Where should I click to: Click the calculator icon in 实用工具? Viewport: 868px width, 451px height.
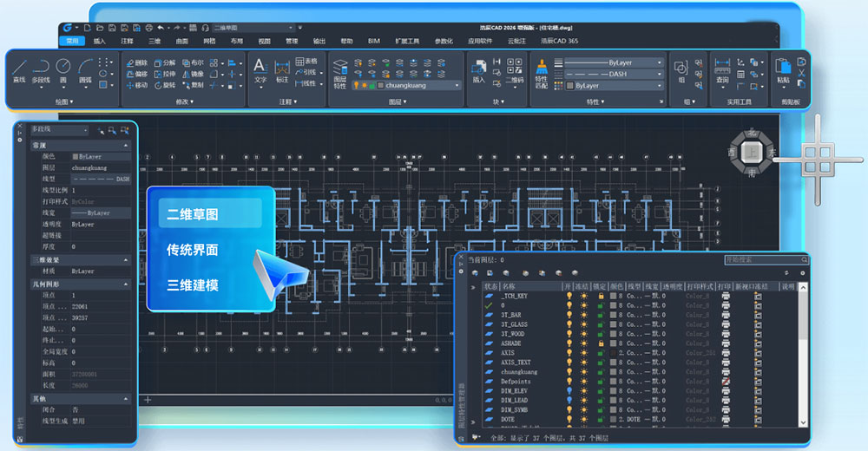(x=740, y=74)
